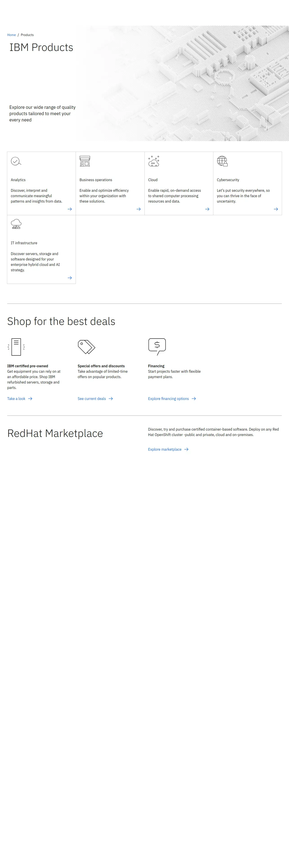Click the Financing dollar speech bubble icon
The width and height of the screenshot is (289, 868).
(x=157, y=347)
